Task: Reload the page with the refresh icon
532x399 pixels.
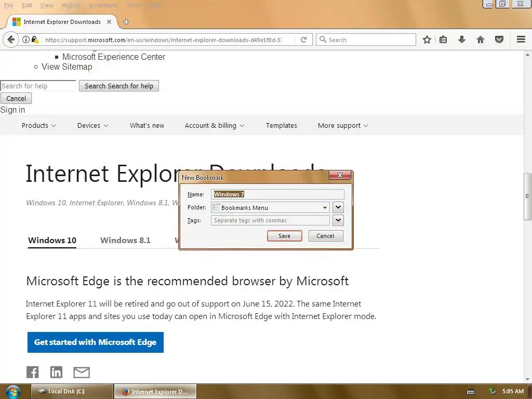Action: coord(303,39)
